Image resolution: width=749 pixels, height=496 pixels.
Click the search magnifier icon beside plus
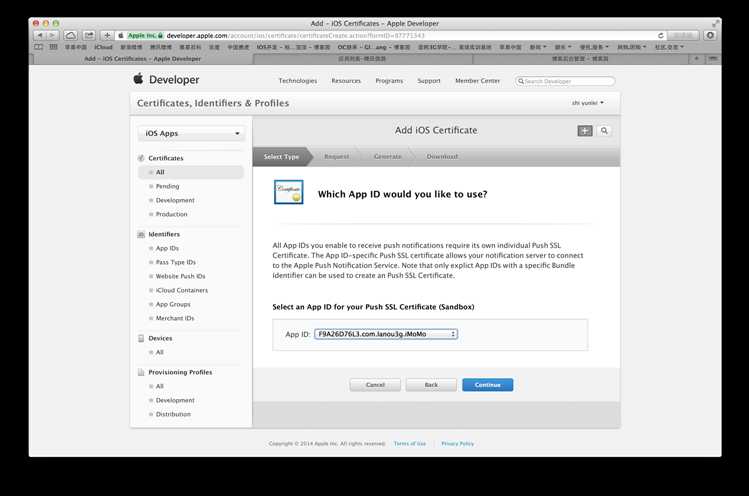click(x=604, y=130)
